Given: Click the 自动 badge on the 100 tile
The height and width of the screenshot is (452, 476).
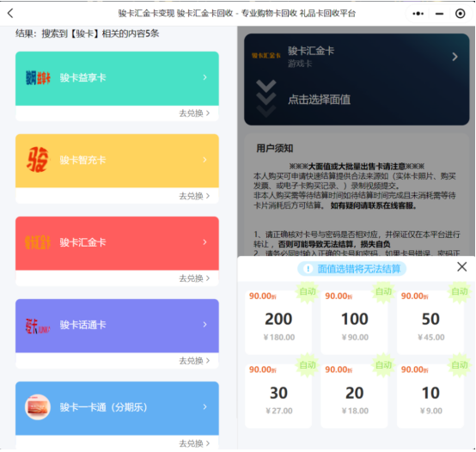Looking at the screenshot, I should [x=384, y=291].
